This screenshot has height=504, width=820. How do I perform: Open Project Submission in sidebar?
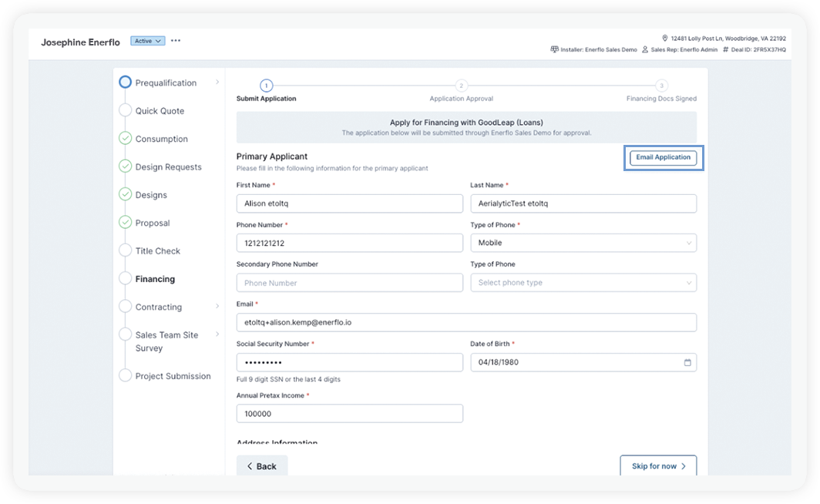point(173,376)
